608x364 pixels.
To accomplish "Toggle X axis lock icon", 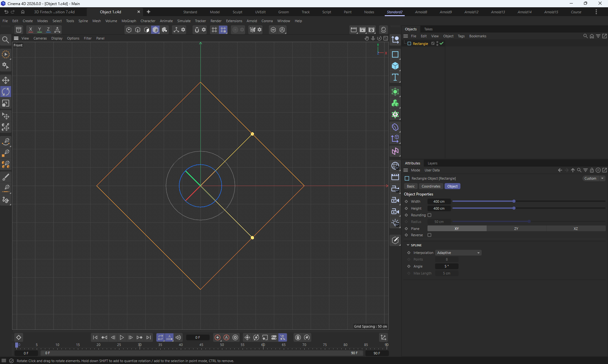I will tap(30, 30).
